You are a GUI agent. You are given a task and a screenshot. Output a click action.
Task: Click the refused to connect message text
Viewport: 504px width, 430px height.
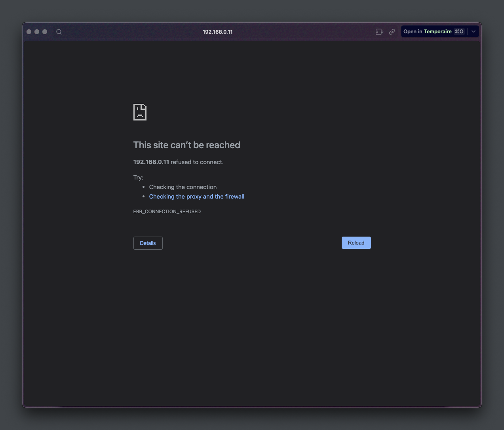(196, 162)
